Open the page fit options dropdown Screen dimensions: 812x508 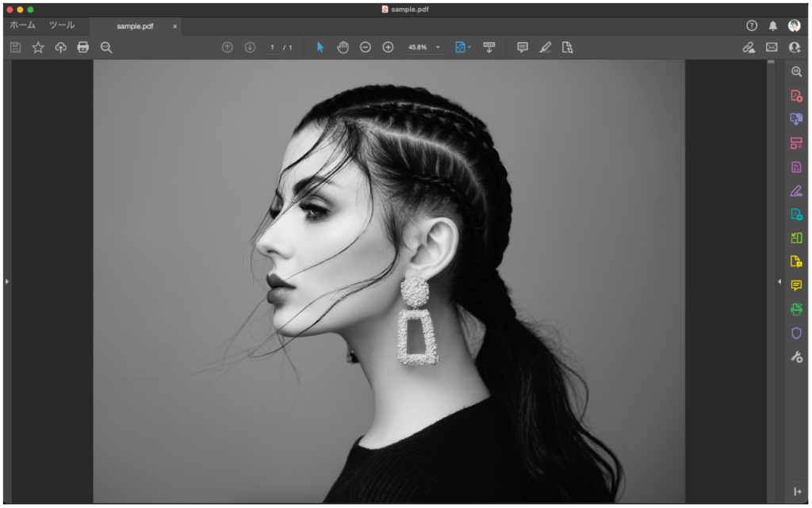[463, 48]
